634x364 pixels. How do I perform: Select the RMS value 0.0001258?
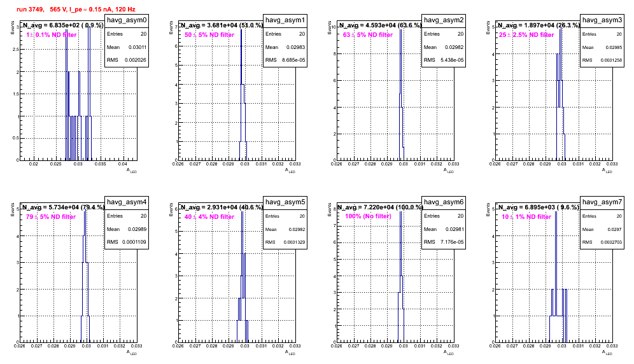[611, 60]
